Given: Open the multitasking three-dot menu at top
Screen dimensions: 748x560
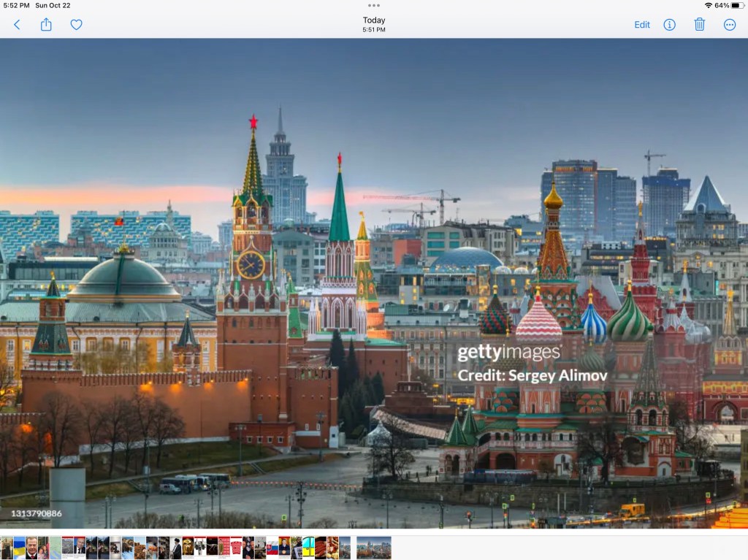Looking at the screenshot, I should point(374,5).
